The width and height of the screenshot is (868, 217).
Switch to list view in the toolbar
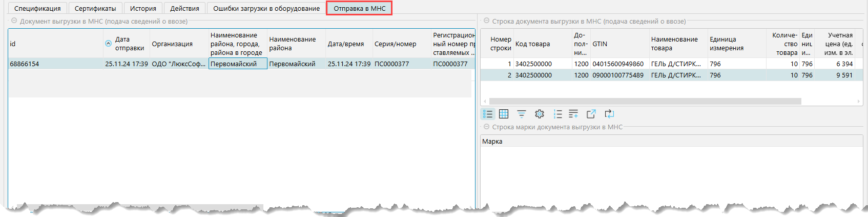coord(488,114)
